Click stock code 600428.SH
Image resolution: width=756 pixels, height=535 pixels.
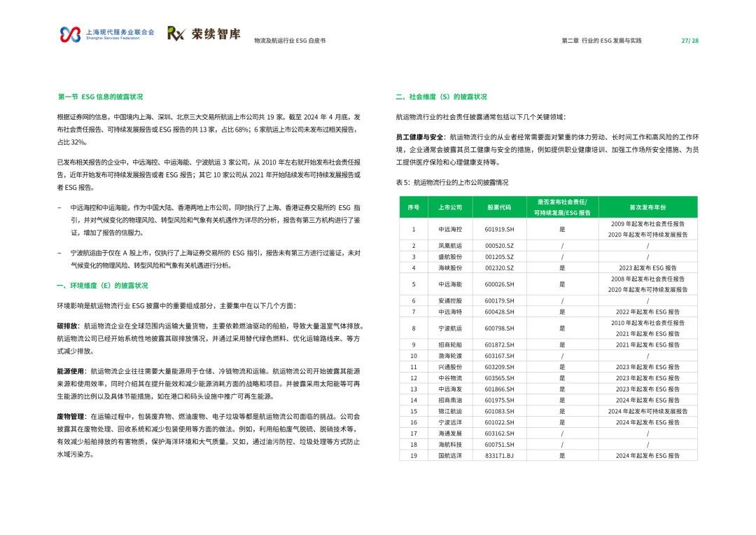tap(499, 312)
